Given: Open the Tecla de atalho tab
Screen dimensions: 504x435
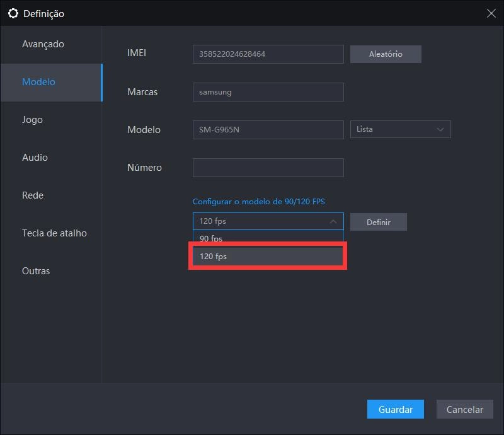Looking at the screenshot, I should [54, 233].
